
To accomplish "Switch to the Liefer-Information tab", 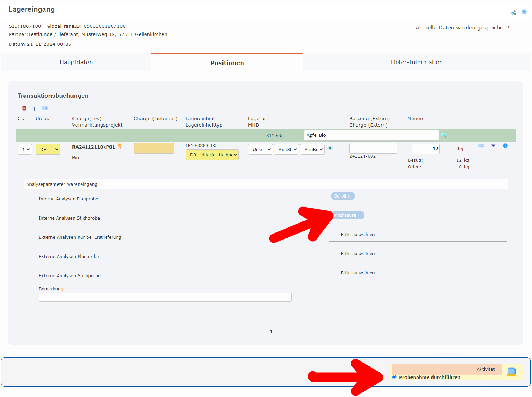I will 417,62.
